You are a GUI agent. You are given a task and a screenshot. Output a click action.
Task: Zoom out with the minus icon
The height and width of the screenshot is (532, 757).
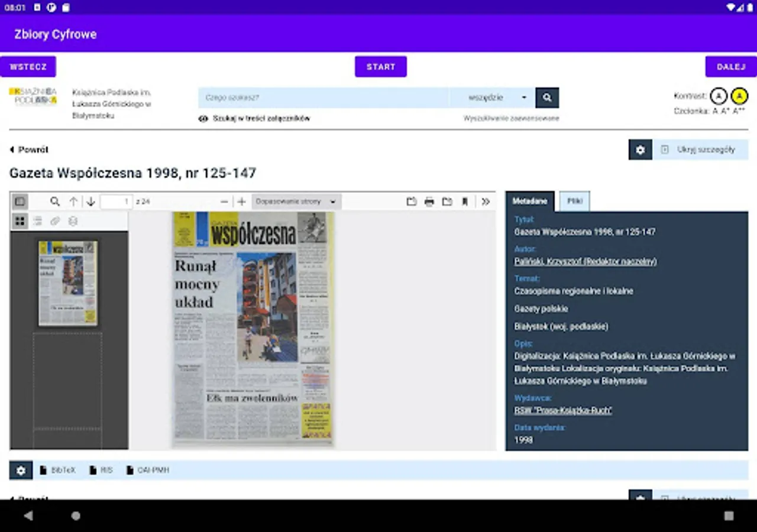coord(224,202)
